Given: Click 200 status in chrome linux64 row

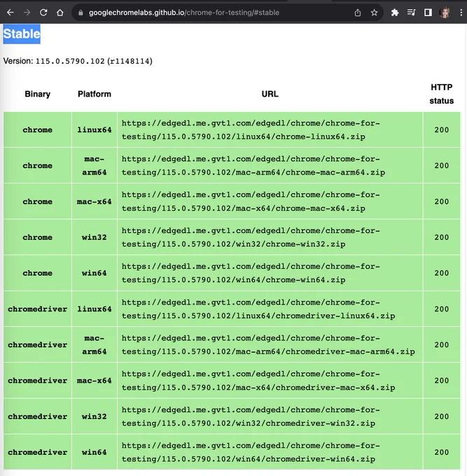Looking at the screenshot, I should tap(442, 130).
